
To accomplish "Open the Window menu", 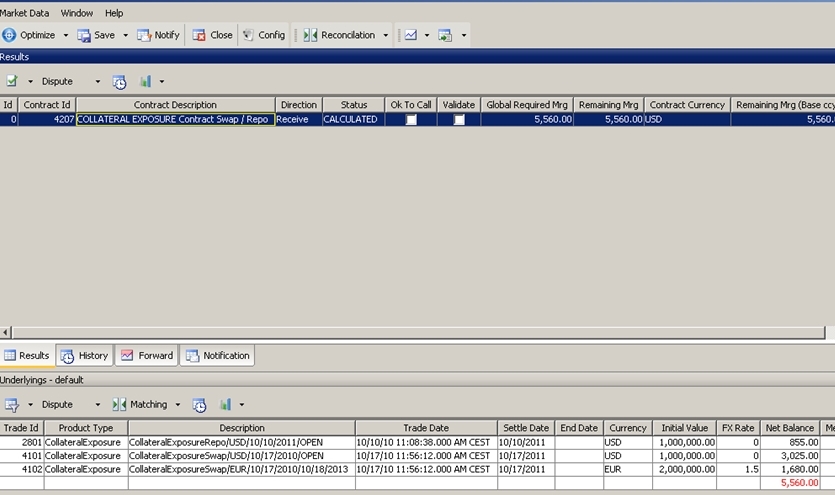I will [x=77, y=13].
